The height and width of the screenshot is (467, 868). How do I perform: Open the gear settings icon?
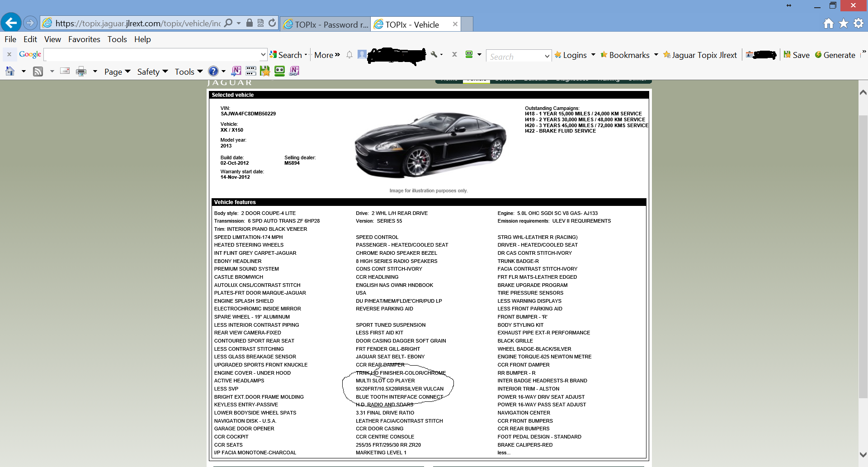(x=859, y=24)
